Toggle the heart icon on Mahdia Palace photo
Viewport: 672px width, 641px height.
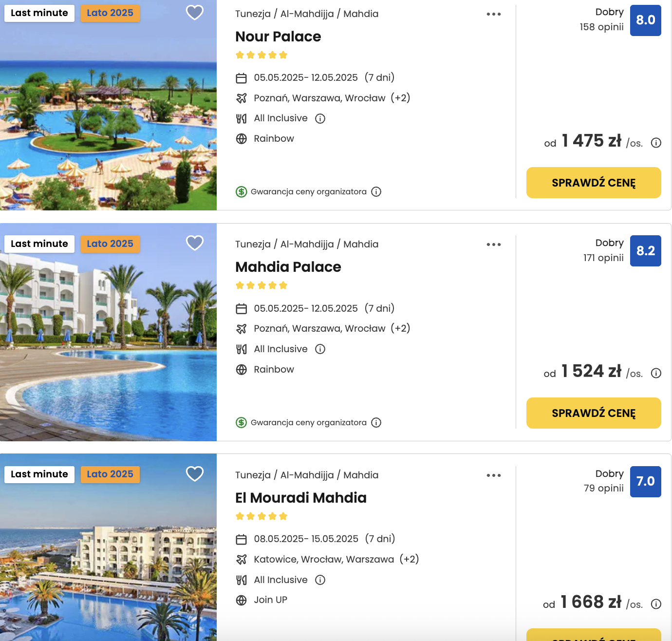tap(195, 243)
